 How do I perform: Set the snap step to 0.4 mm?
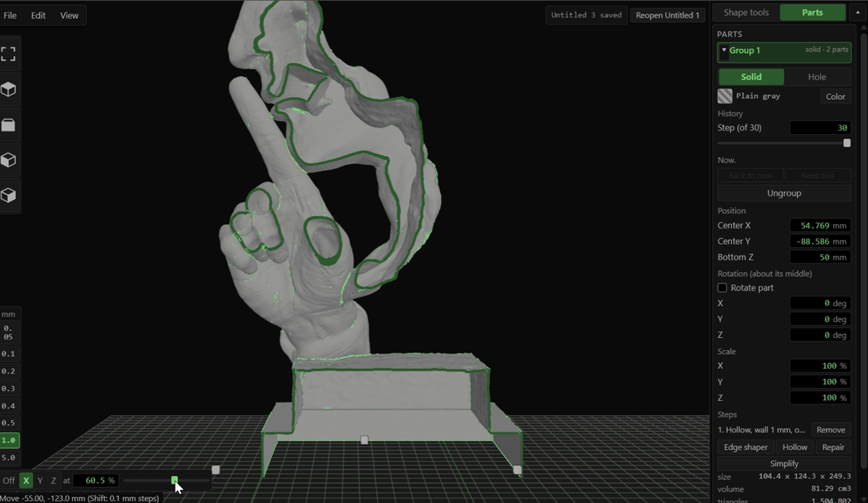tap(8, 406)
